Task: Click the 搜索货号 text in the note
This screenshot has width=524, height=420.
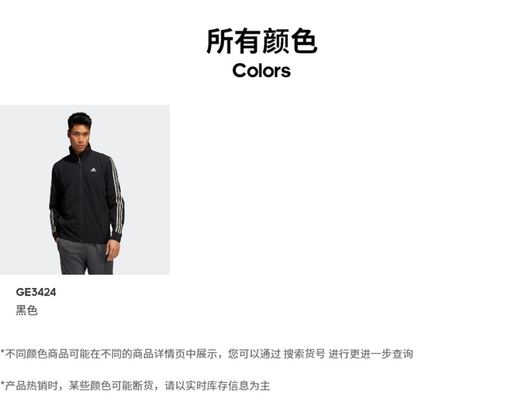Action: [x=304, y=354]
